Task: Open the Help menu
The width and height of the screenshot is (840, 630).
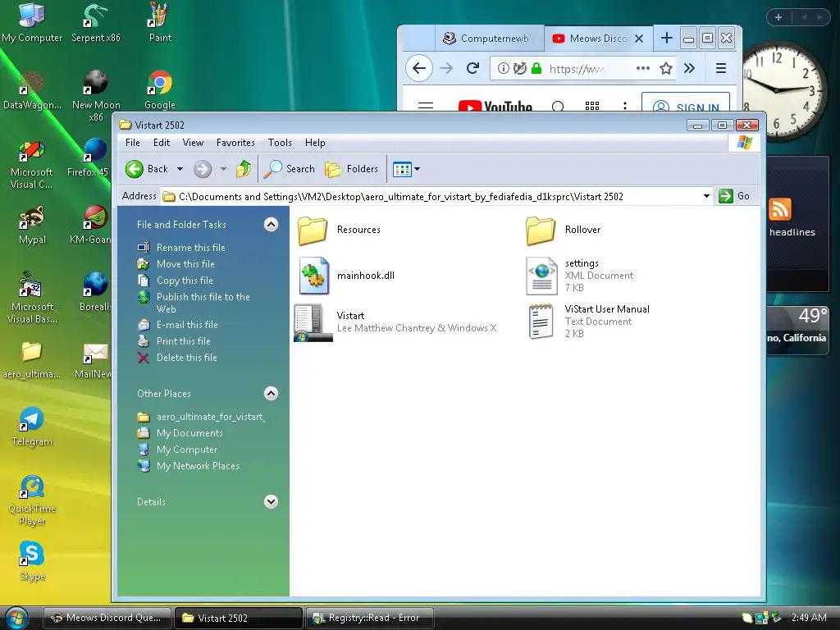Action: [315, 143]
